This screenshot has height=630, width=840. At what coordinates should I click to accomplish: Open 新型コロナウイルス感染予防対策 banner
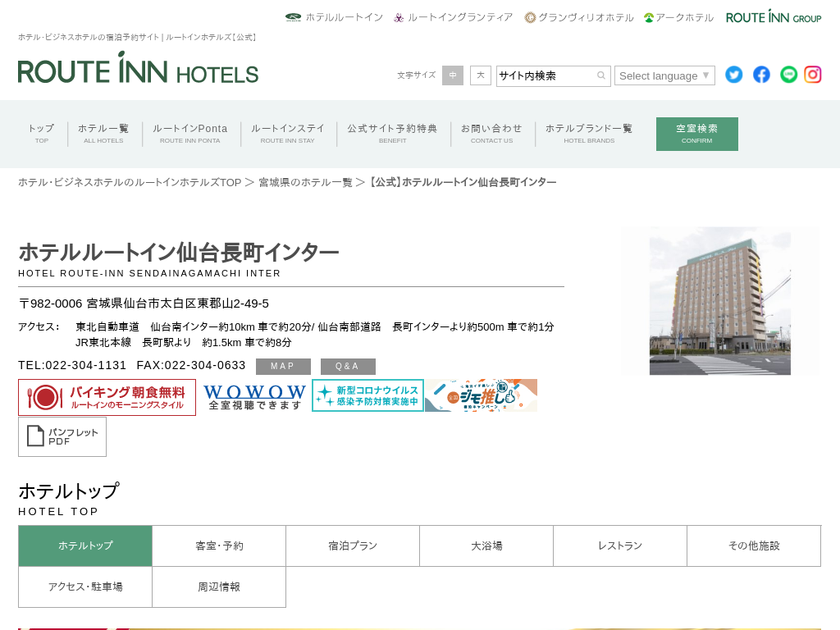[368, 395]
